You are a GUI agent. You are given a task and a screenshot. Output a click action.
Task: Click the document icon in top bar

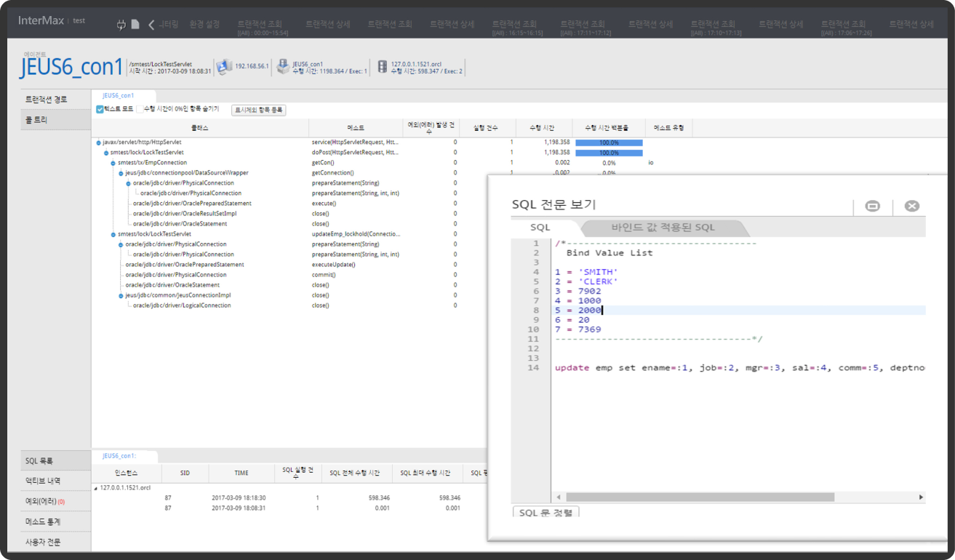click(x=135, y=25)
